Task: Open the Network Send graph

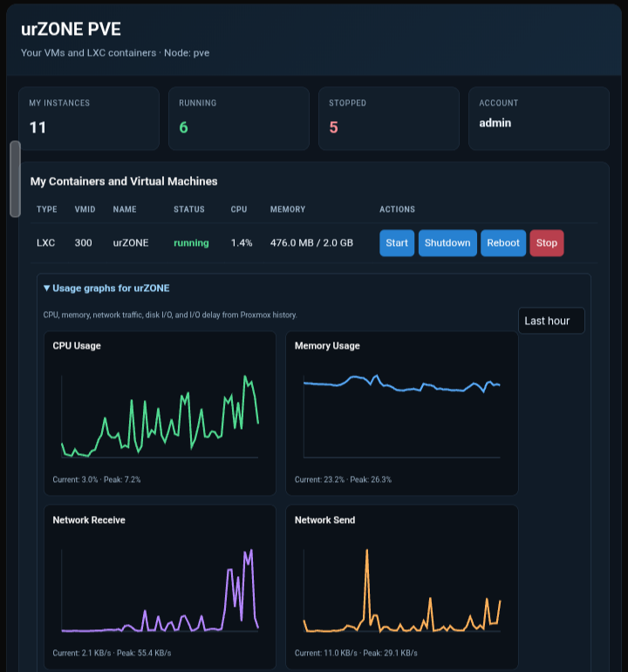Action: 402,587
